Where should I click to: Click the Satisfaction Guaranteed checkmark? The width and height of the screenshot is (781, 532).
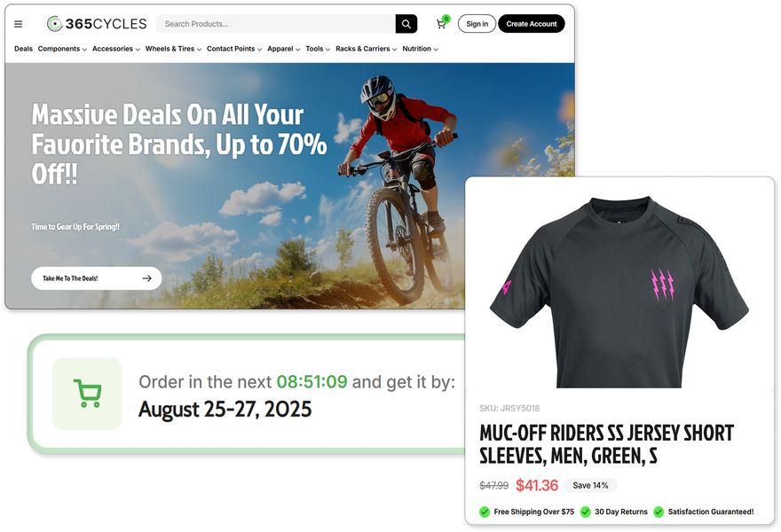[659, 512]
